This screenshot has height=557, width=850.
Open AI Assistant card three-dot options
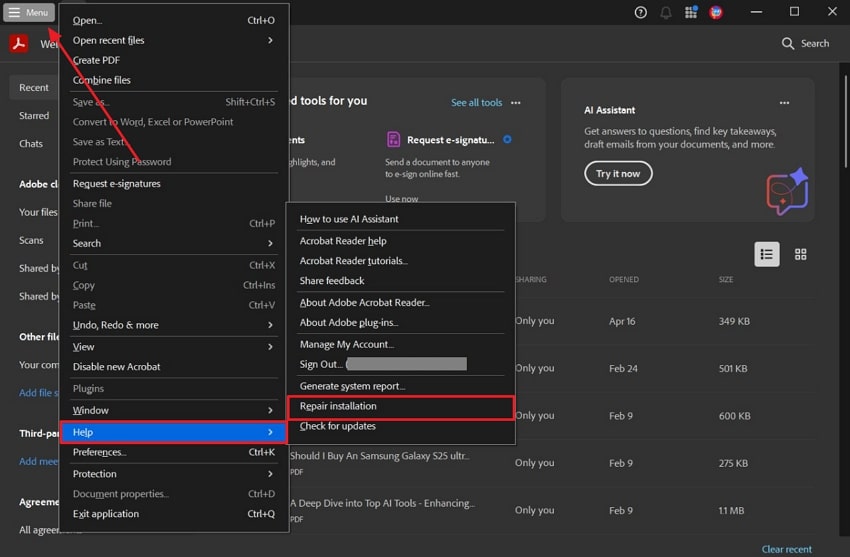(x=784, y=102)
